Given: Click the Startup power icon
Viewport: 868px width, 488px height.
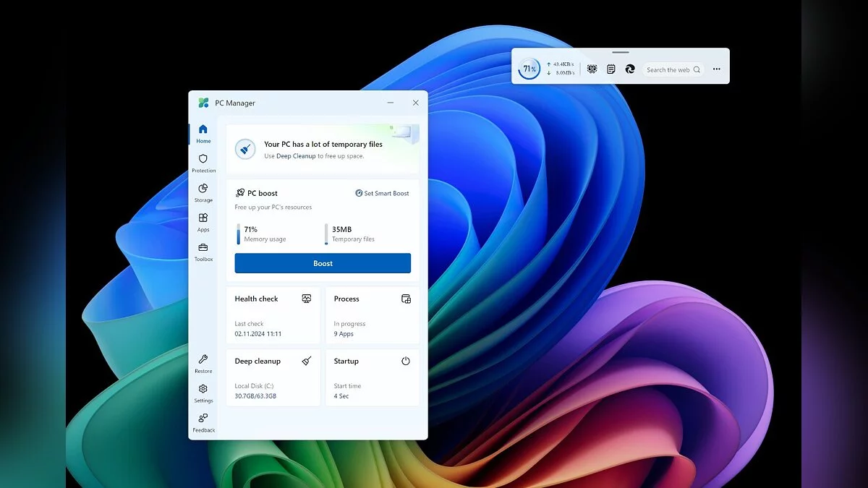Looking at the screenshot, I should 406,361.
